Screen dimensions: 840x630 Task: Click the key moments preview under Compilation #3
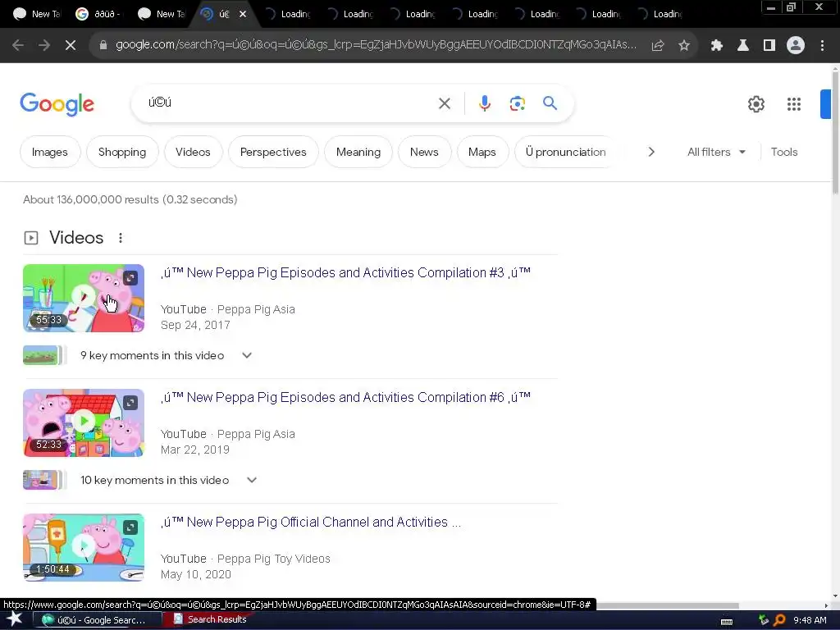[45, 355]
